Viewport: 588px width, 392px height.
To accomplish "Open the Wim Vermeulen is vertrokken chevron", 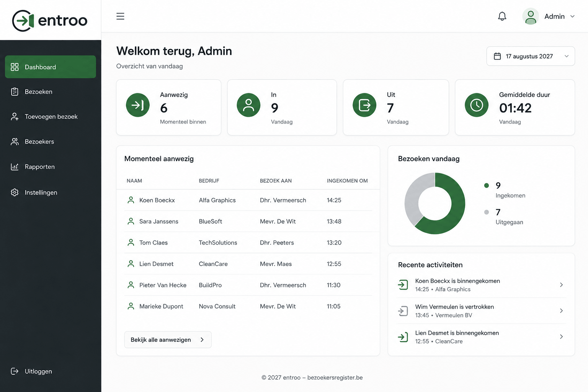I will [561, 311].
